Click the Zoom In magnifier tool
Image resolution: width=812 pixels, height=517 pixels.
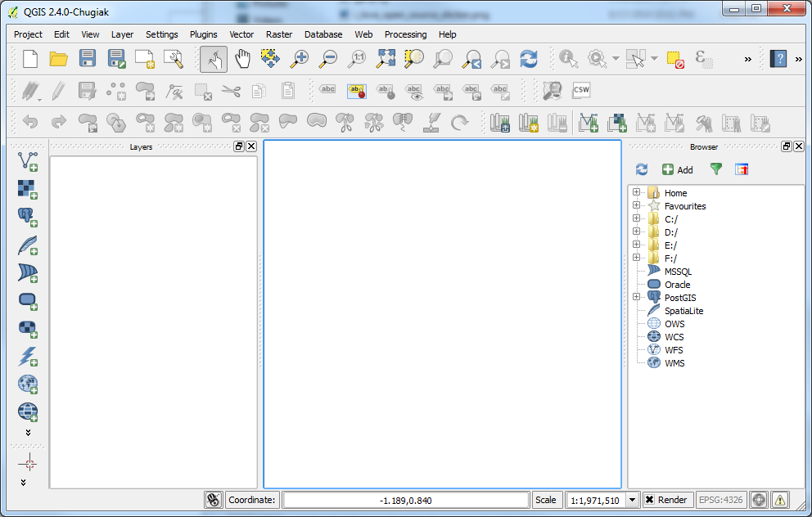tap(300, 58)
